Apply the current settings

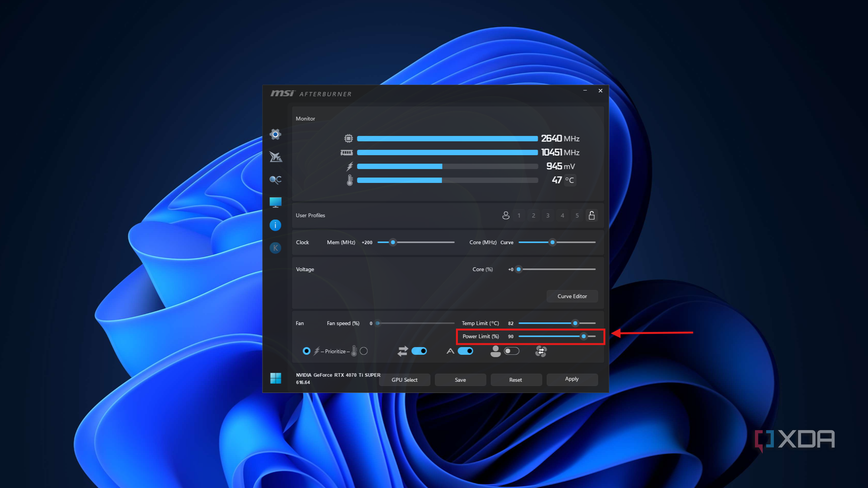coord(572,379)
